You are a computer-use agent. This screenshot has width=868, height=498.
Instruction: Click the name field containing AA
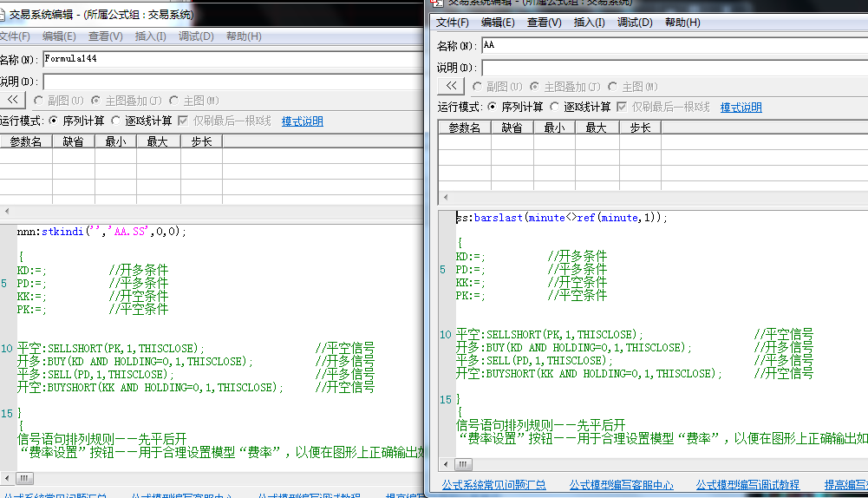pos(675,45)
